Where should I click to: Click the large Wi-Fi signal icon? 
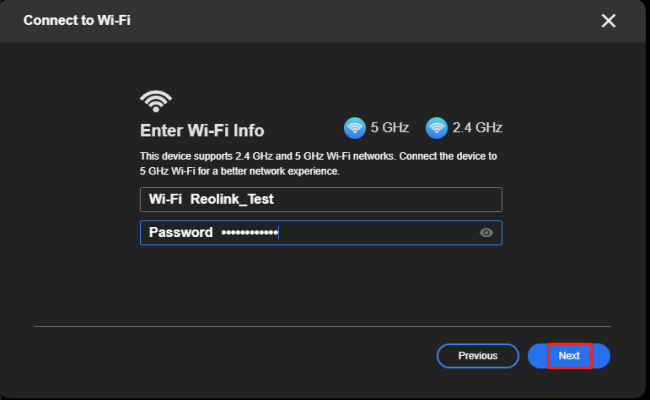pyautogui.click(x=155, y=101)
